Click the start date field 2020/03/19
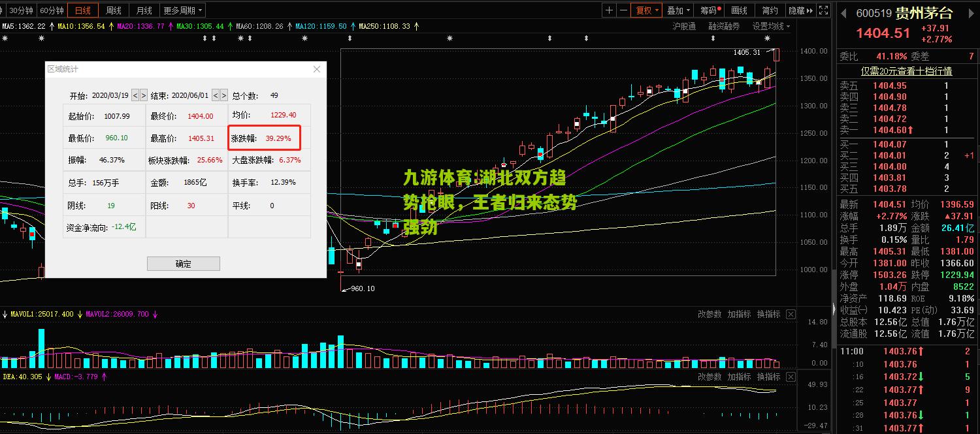This screenshot has height=434, width=980. coord(110,95)
